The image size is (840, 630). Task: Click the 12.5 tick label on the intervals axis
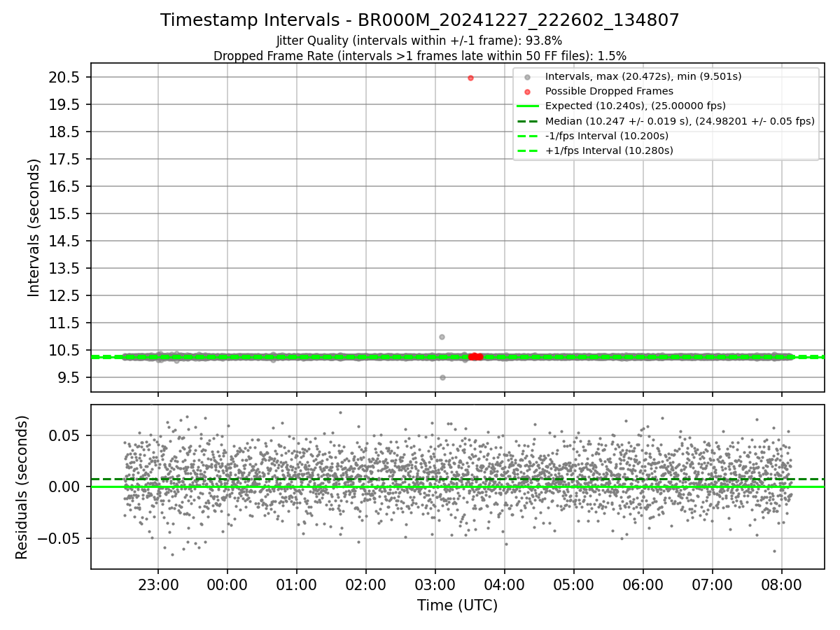pyautogui.click(x=64, y=295)
